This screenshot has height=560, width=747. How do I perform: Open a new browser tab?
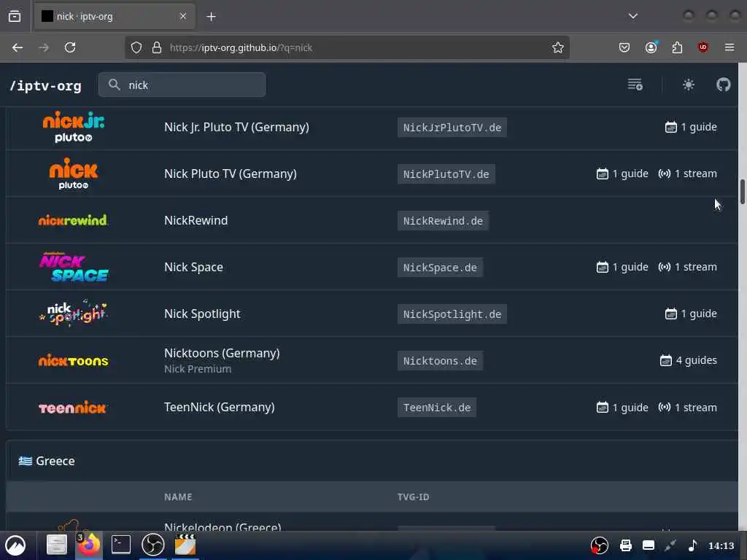coord(211,17)
